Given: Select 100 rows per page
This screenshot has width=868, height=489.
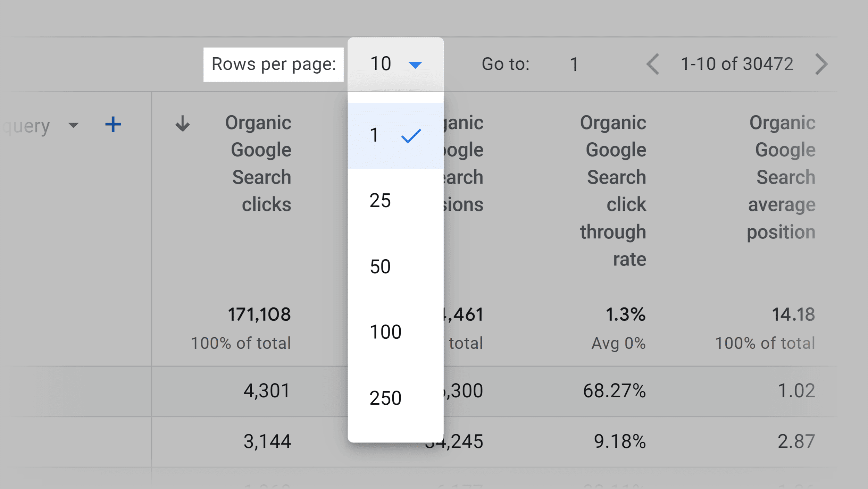Looking at the screenshot, I should [x=395, y=332].
